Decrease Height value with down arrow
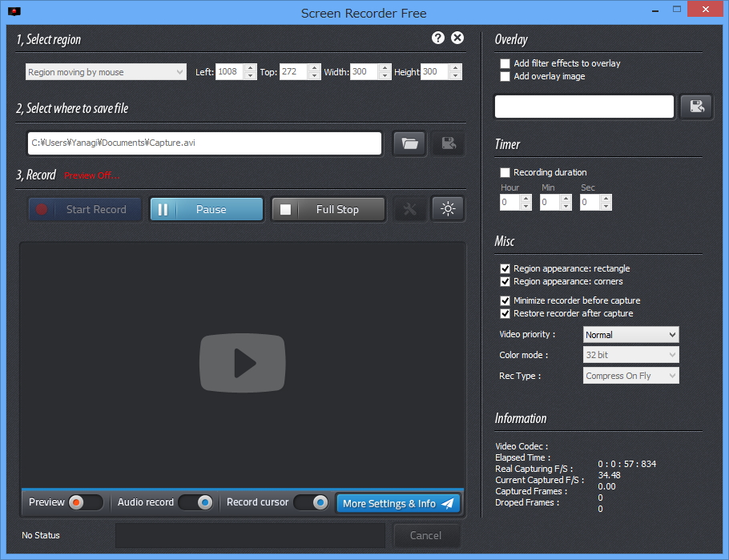This screenshot has width=729, height=560. point(456,75)
